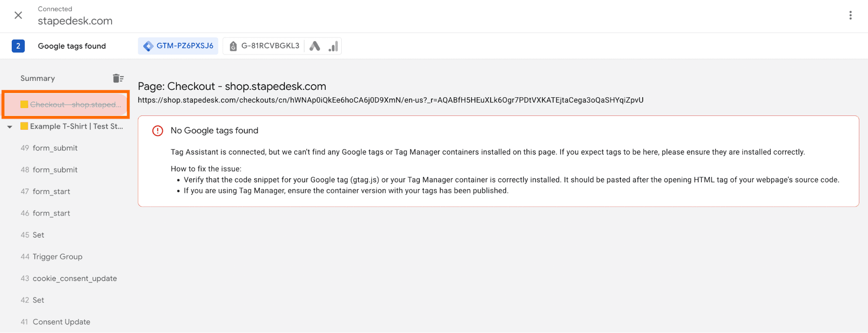
Task: Click the stapedesk.com connected domain name
Action: coord(75,21)
